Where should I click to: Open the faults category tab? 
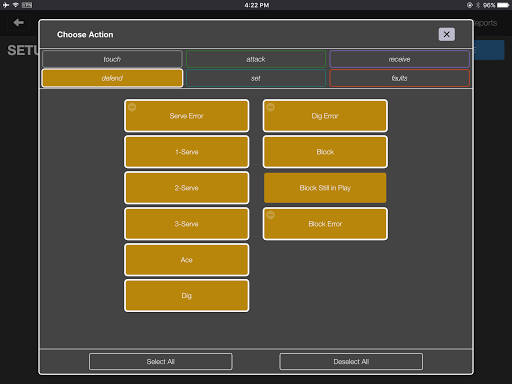point(399,78)
